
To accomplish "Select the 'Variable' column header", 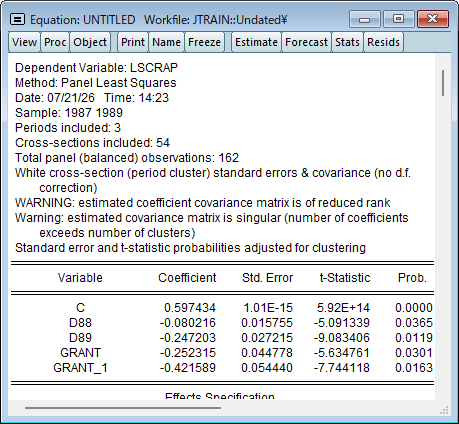I will (x=80, y=278).
